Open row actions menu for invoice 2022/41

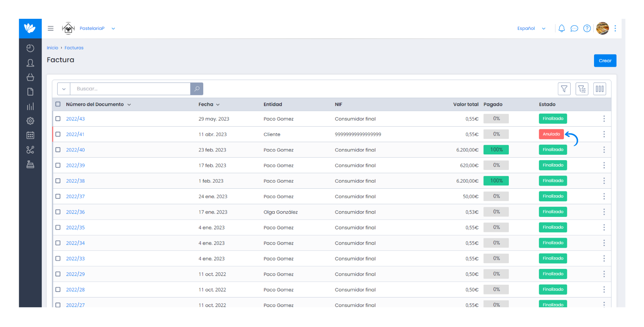(604, 134)
